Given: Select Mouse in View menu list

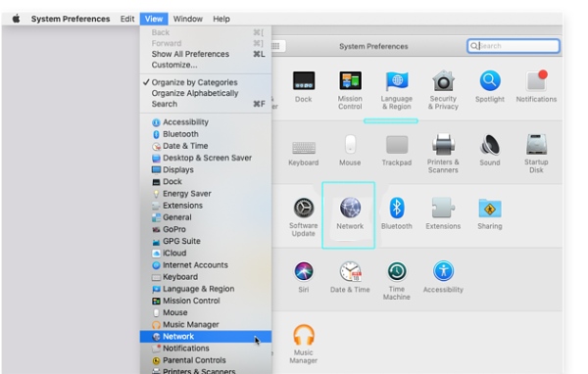Looking at the screenshot, I should [x=206, y=313].
